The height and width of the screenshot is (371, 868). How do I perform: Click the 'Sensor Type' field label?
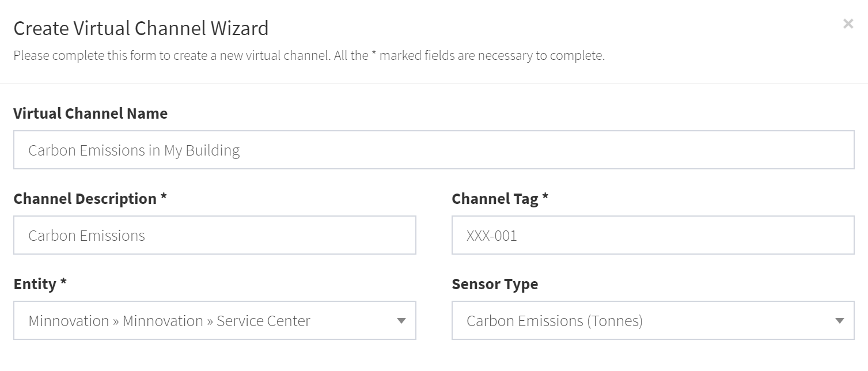coord(495,284)
